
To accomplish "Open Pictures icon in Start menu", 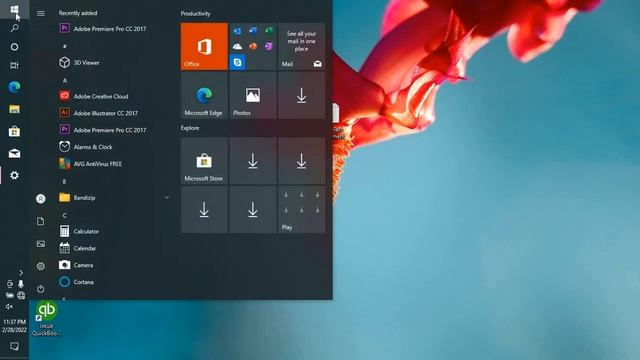I will tap(41, 244).
